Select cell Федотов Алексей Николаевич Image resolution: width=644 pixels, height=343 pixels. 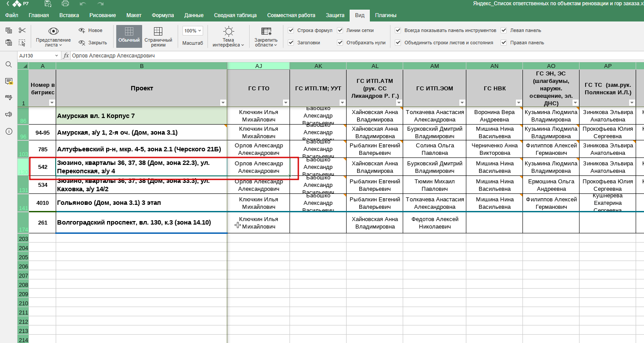[x=435, y=222]
